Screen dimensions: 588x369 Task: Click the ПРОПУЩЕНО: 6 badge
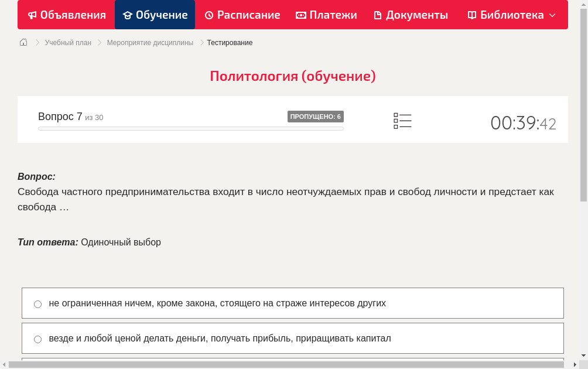[x=316, y=117]
